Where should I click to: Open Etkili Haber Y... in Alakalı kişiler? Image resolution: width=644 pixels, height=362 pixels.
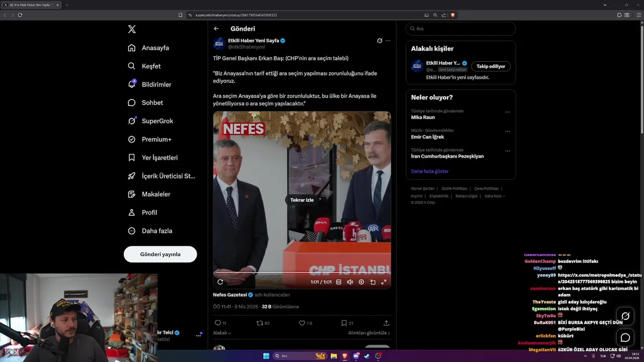click(x=443, y=63)
